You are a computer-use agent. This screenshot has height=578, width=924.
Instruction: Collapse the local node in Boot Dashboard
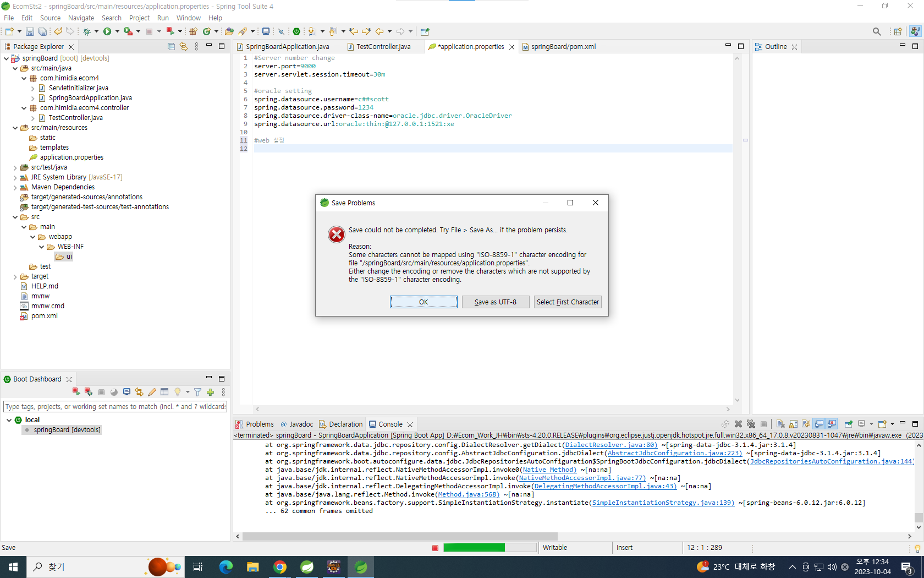click(9, 420)
